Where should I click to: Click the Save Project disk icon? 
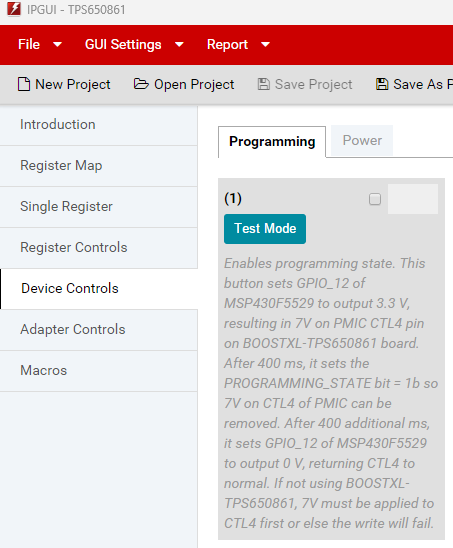264,84
